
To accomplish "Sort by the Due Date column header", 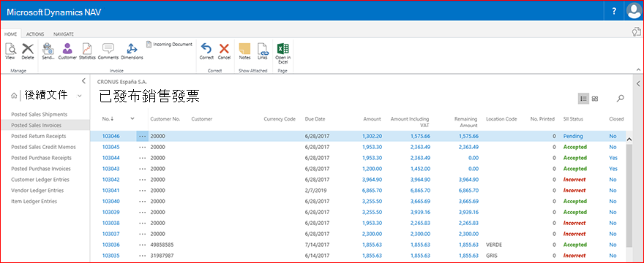I will (x=315, y=119).
